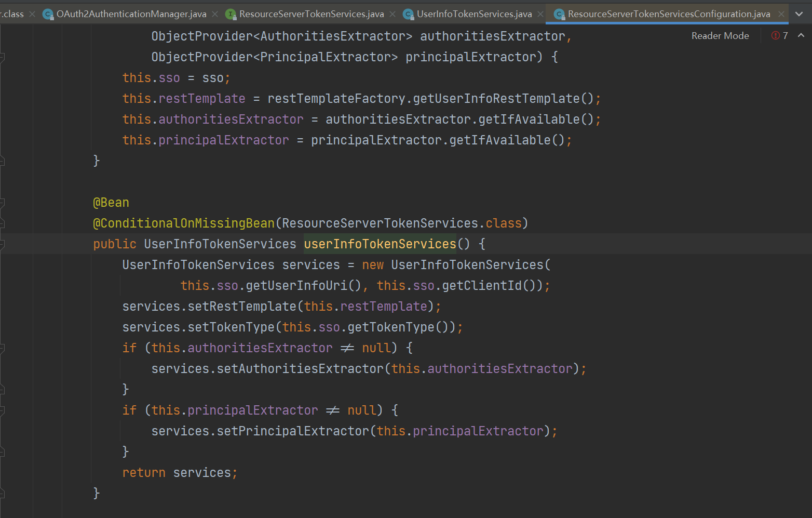Open the UserInfoTokenServices.java tab

(x=474, y=14)
